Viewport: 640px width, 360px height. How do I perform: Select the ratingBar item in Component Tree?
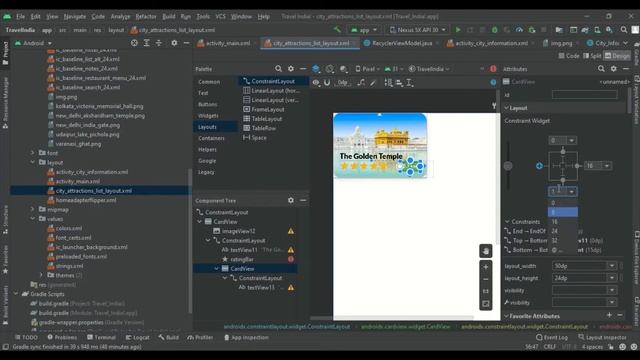[x=242, y=259]
